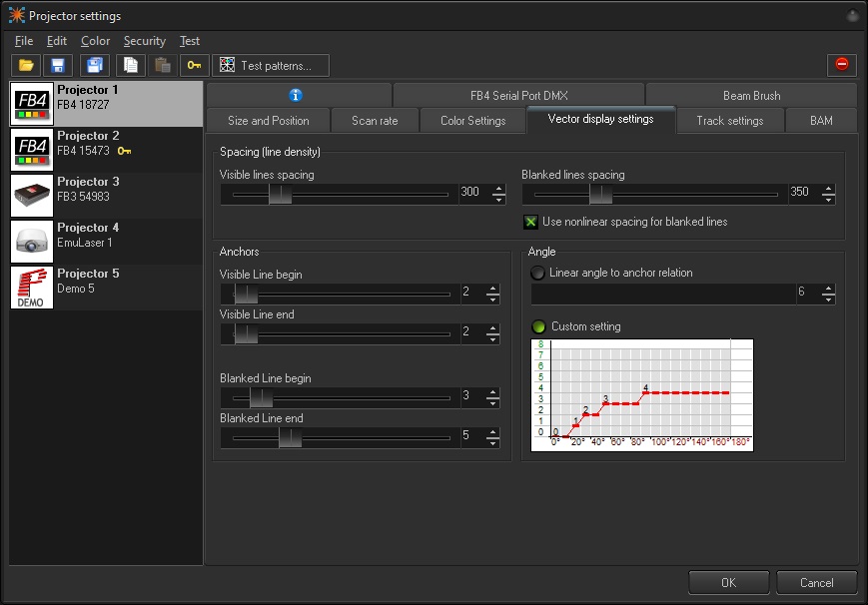Click the copy settings toolbar icon
This screenshot has height=605, width=868.
pyautogui.click(x=130, y=66)
